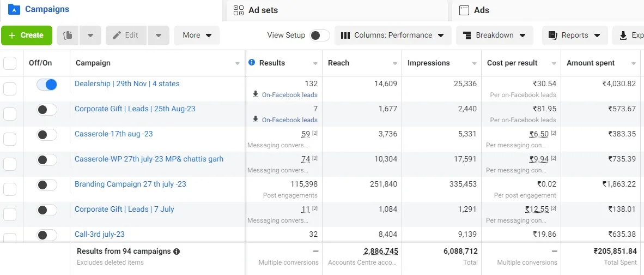Screen dimensions: 644x275
Task: Click the Ads panel icon
Action: tap(464, 10)
